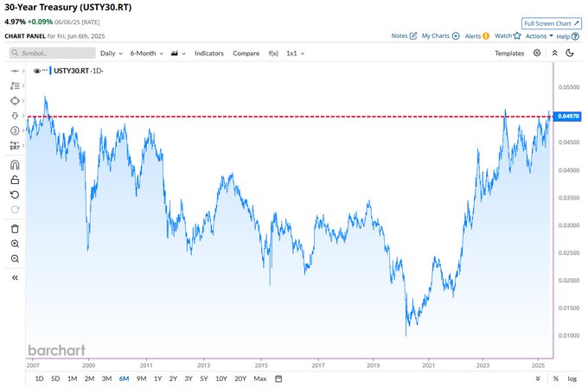Viewport: 588px width, 387px height.
Task: Choose the arrow annotation tool
Action: click(15, 116)
